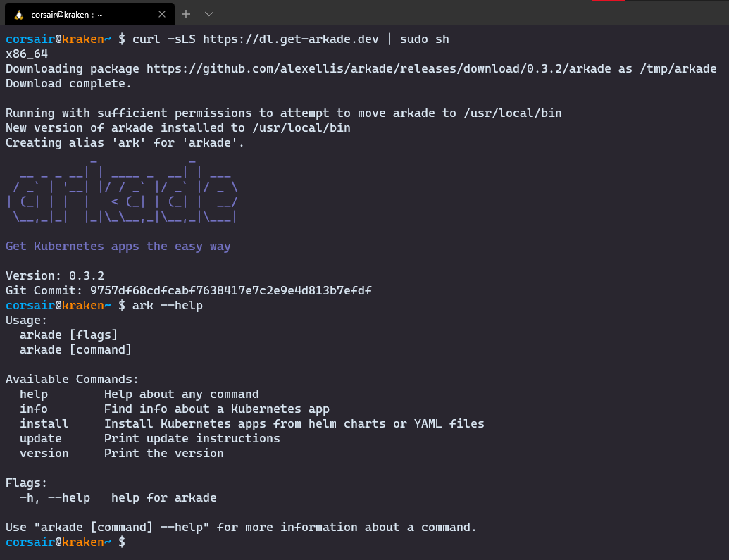Click the 'Version: 0.3.2' output line
This screenshot has width=729, height=560.
pyautogui.click(x=55, y=275)
